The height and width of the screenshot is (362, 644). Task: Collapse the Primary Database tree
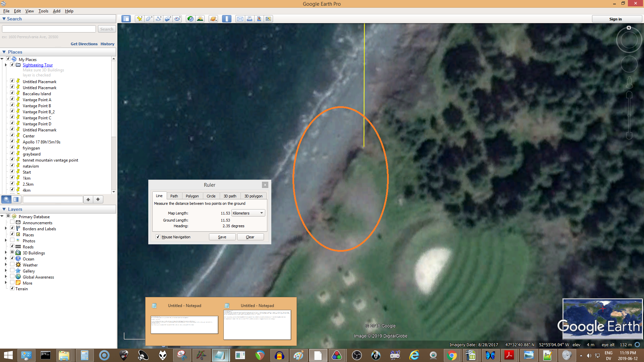point(2,217)
